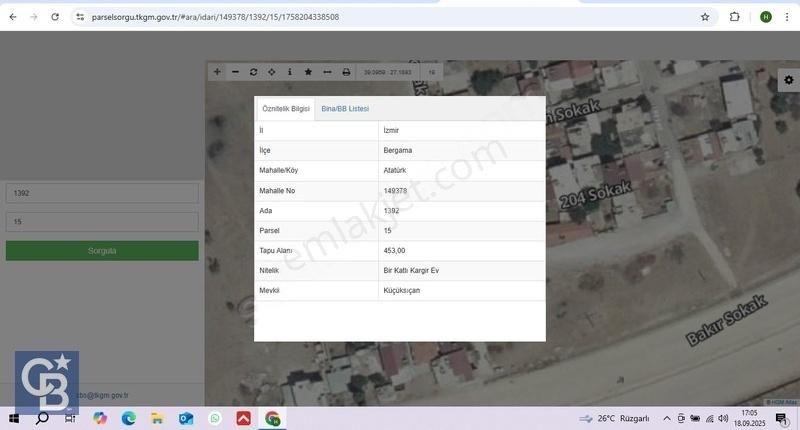Click the coordinate readout in map toolbar
The width and height of the screenshot is (800, 430).
387,72
